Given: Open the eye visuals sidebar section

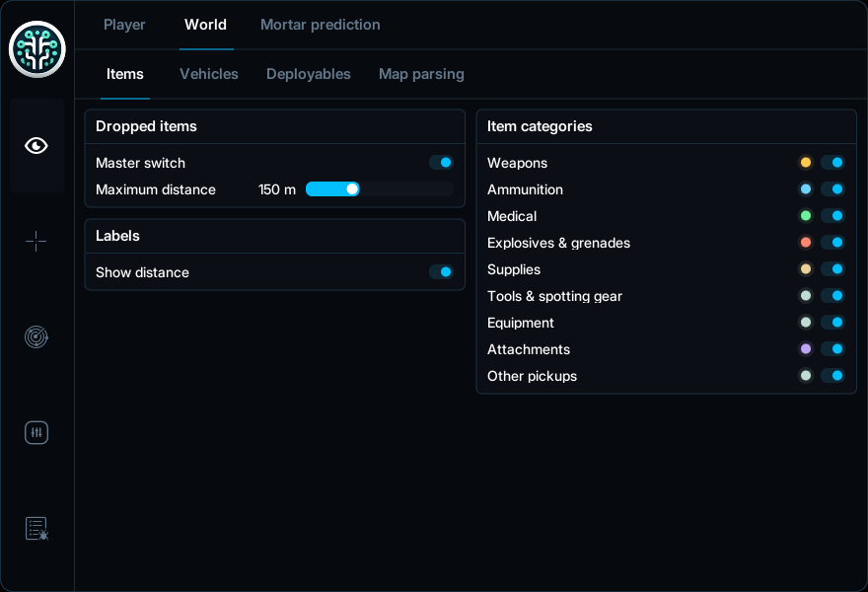Looking at the screenshot, I should point(36,146).
